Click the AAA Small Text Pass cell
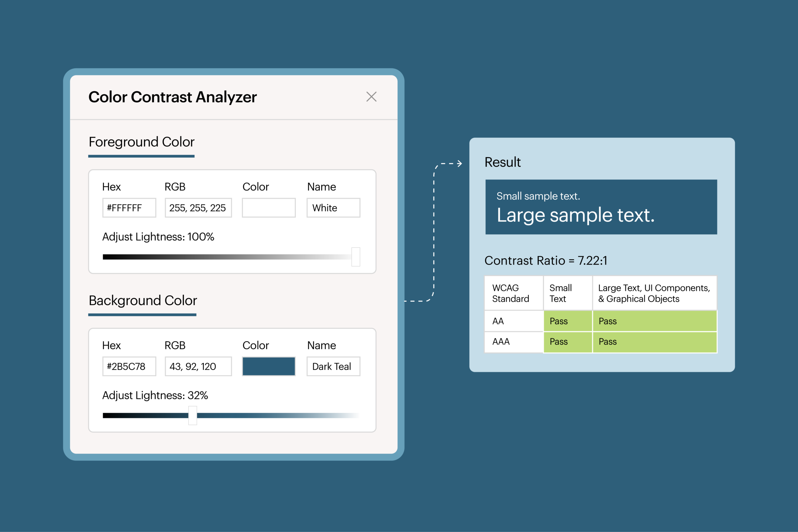The height and width of the screenshot is (532, 798). click(x=567, y=342)
